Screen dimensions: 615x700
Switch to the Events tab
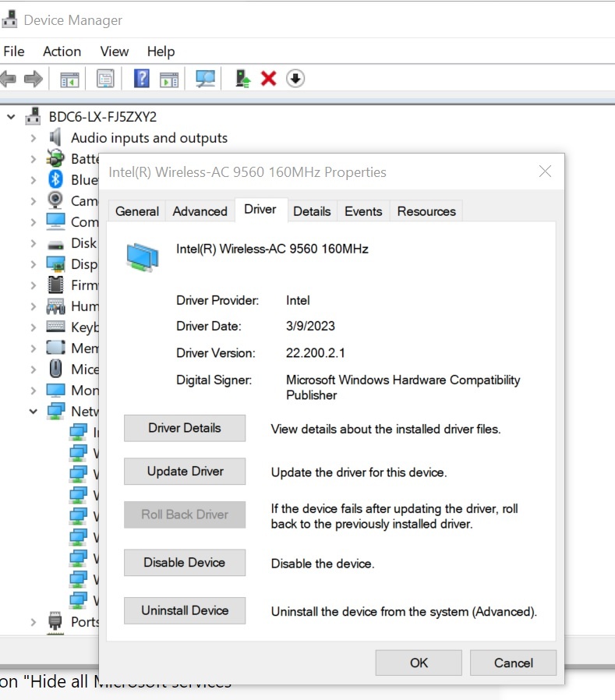coord(363,211)
